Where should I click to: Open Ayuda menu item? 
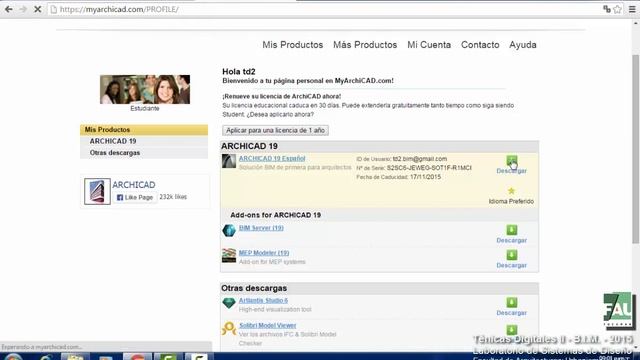coord(522,45)
